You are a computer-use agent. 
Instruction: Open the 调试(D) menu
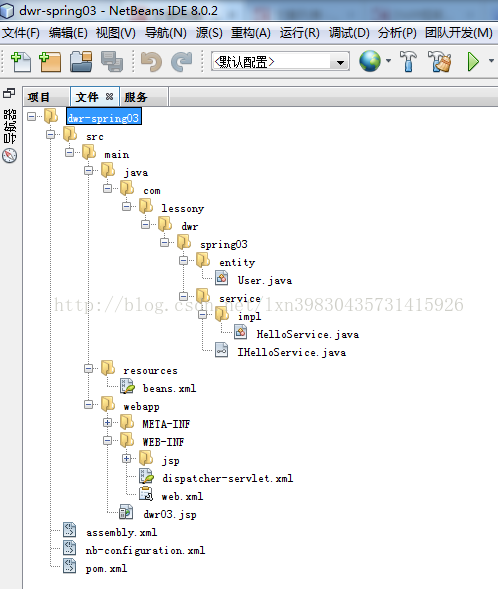349,33
